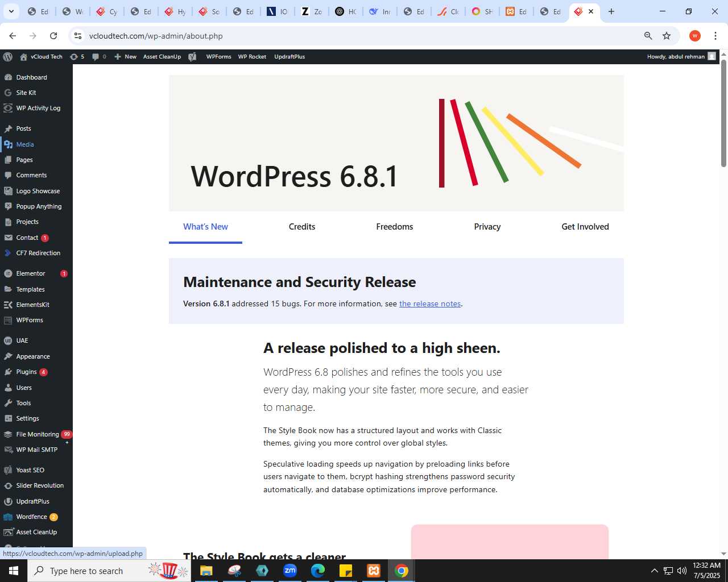This screenshot has height=582, width=728.
Task: Open vCloud Tech site home link
Action: [41, 57]
